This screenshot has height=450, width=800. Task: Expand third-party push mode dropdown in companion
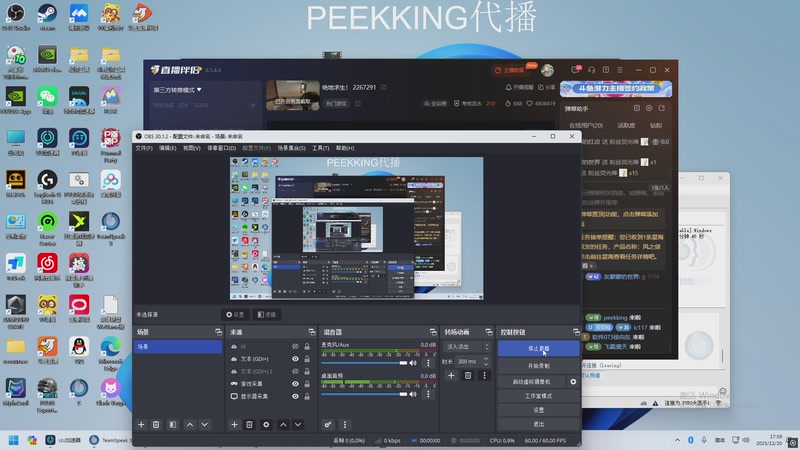click(178, 90)
